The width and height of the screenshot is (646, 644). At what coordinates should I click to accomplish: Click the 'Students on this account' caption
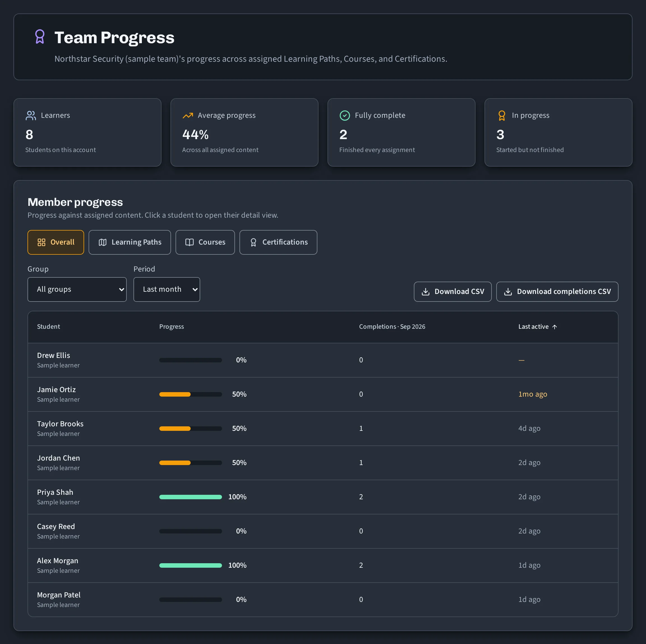(61, 150)
